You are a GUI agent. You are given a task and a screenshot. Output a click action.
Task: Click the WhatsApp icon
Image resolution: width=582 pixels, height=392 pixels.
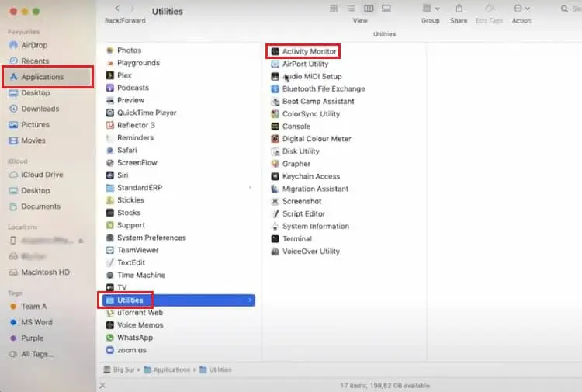point(110,338)
